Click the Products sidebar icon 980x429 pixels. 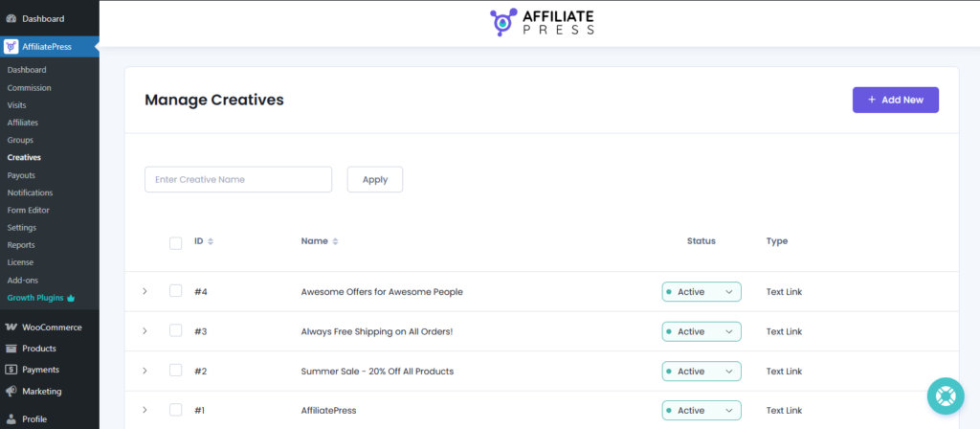(11, 349)
